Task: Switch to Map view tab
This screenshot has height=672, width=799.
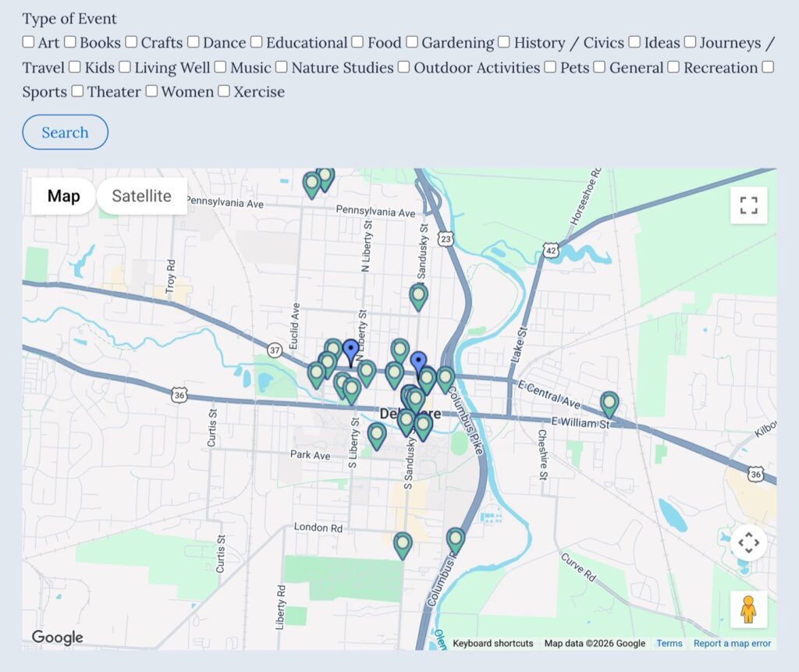Action: coord(64,196)
